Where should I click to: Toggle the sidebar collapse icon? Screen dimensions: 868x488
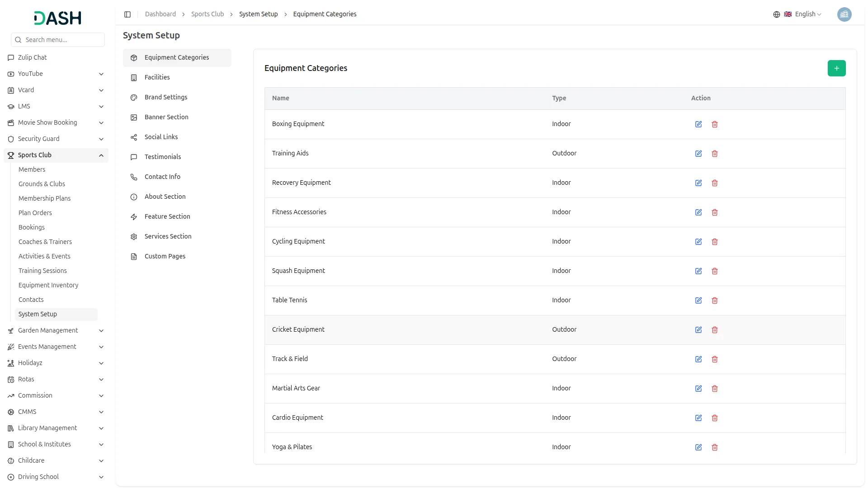point(127,14)
